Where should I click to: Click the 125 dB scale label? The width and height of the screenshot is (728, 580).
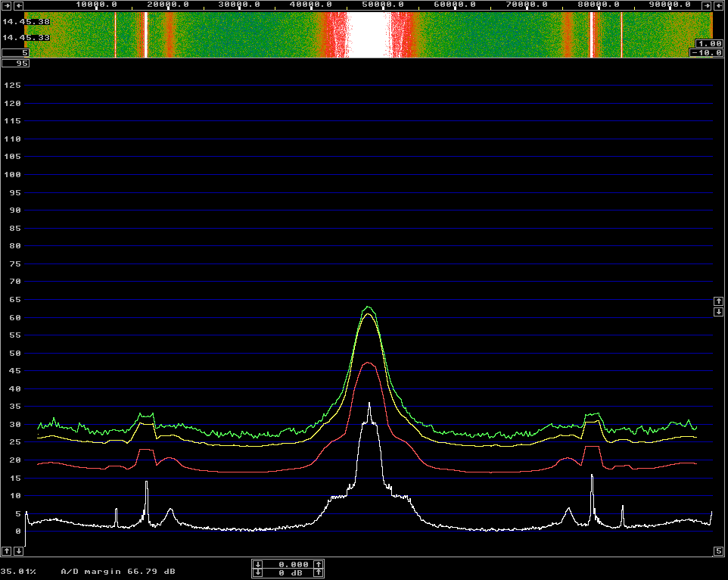(x=13, y=86)
